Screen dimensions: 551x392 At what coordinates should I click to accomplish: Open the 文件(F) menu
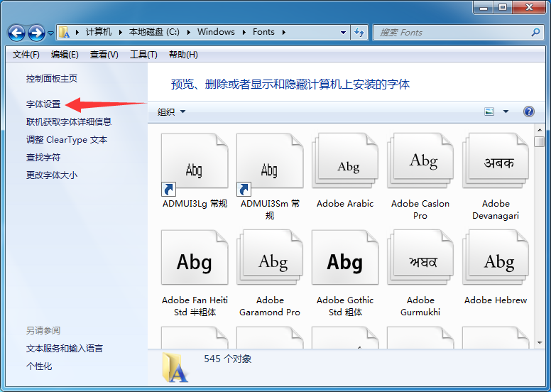[x=26, y=55]
